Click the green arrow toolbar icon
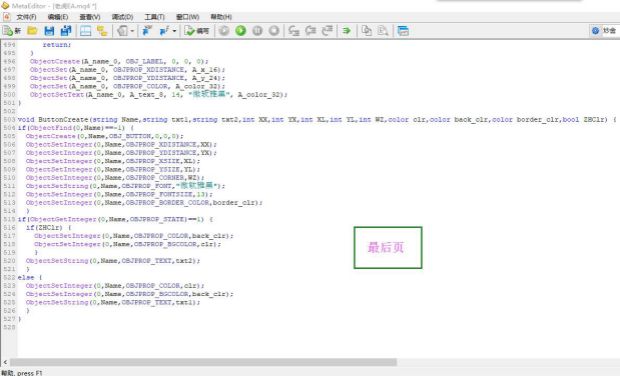620x376 pixels. tap(347, 31)
